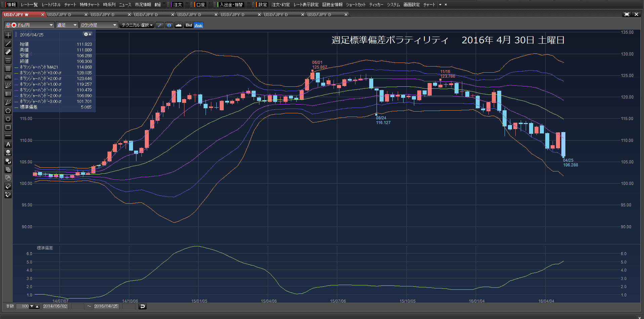This screenshot has width=644, height=319.
Task: Expand the chevron next to 口座
Action: (210, 4)
